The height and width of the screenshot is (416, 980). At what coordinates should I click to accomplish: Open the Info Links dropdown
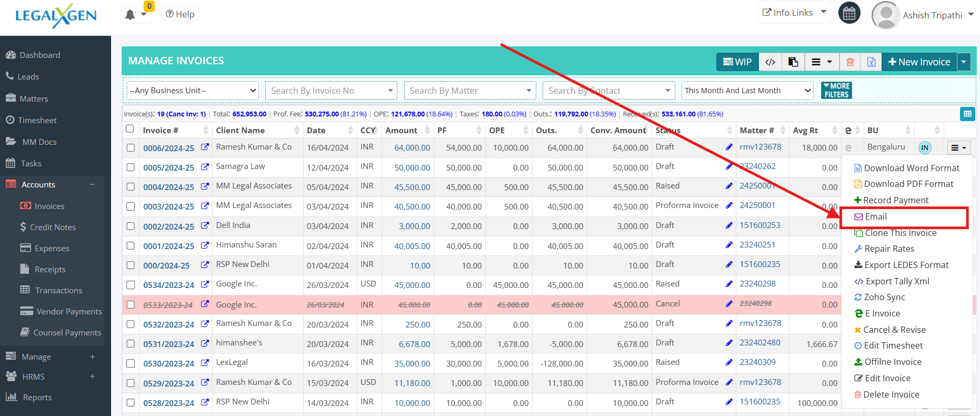pyautogui.click(x=794, y=13)
